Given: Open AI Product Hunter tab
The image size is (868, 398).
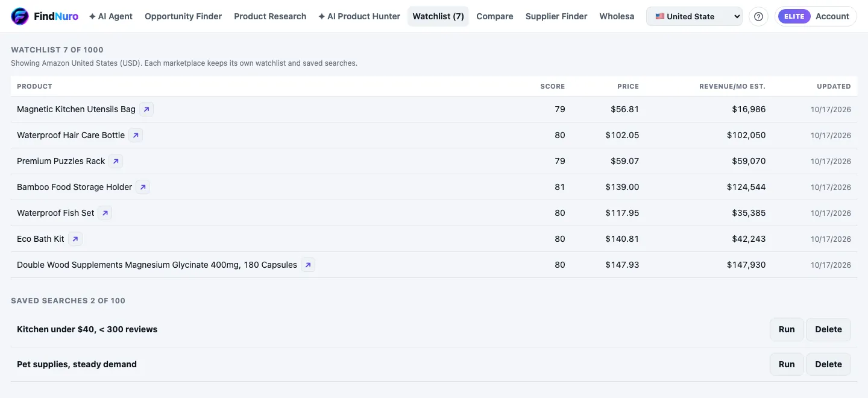Looking at the screenshot, I should tap(359, 16).
